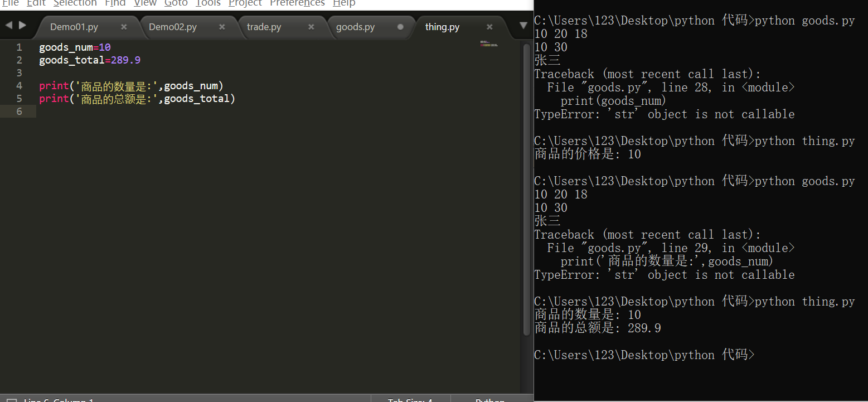The width and height of the screenshot is (868, 402).
Task: Click the empty line 6 in editor
Action: coord(279,112)
